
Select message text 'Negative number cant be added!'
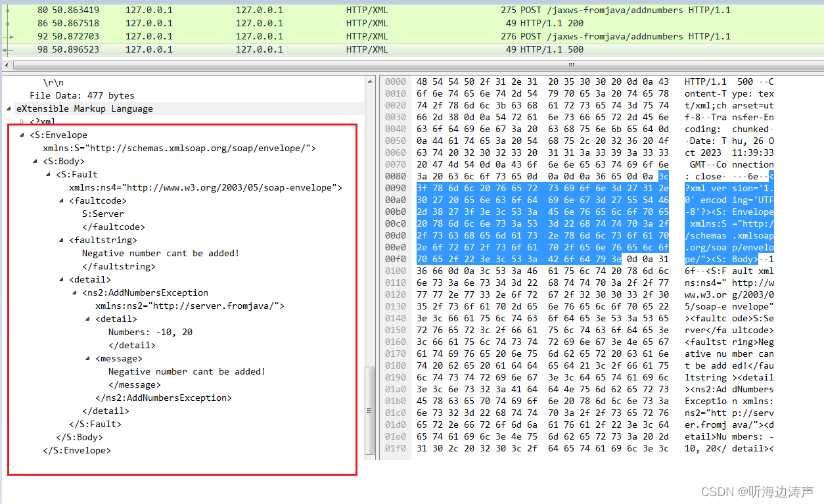coord(187,371)
